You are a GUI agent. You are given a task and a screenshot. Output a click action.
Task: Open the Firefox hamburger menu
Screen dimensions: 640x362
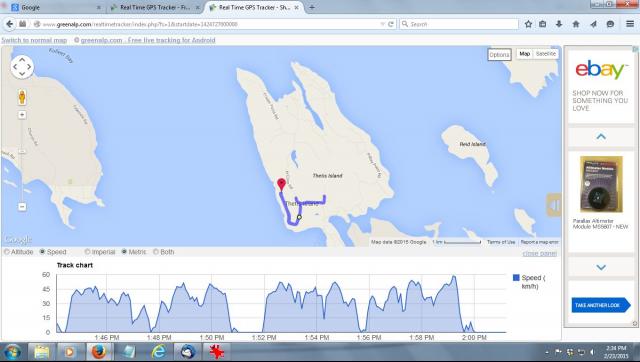click(x=630, y=24)
